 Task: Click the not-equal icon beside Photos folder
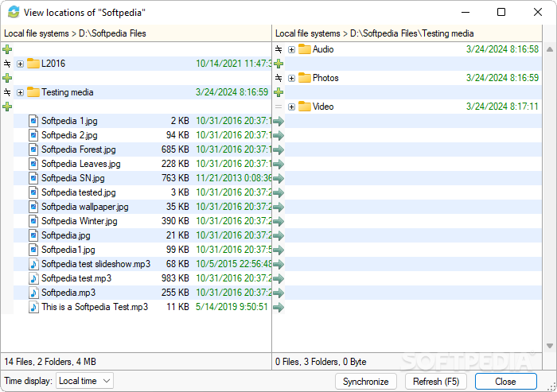pos(278,78)
